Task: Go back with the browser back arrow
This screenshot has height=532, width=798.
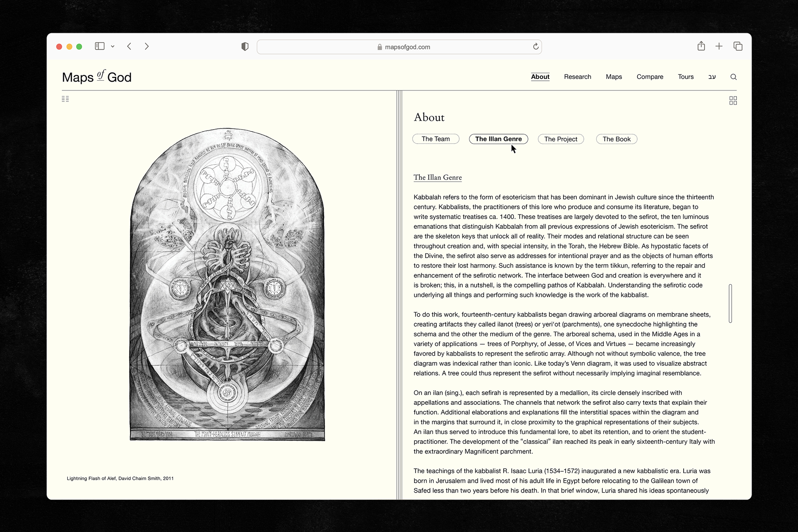Action: tap(129, 46)
